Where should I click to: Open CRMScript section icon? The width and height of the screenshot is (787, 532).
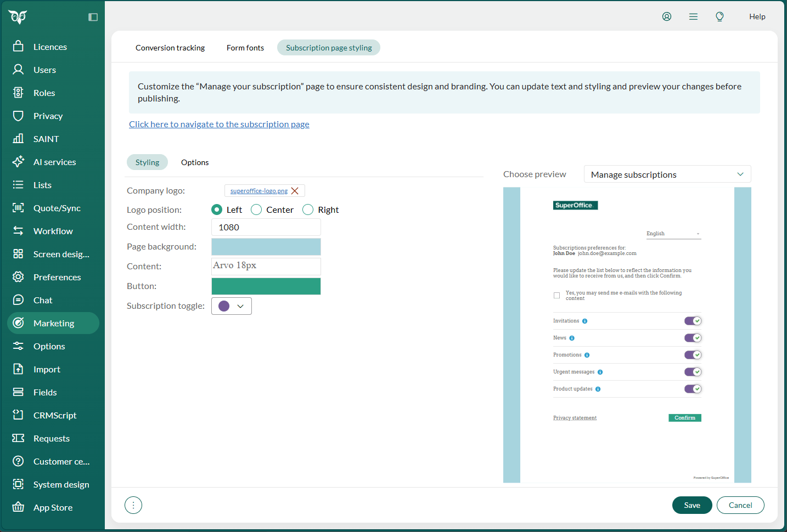point(18,415)
